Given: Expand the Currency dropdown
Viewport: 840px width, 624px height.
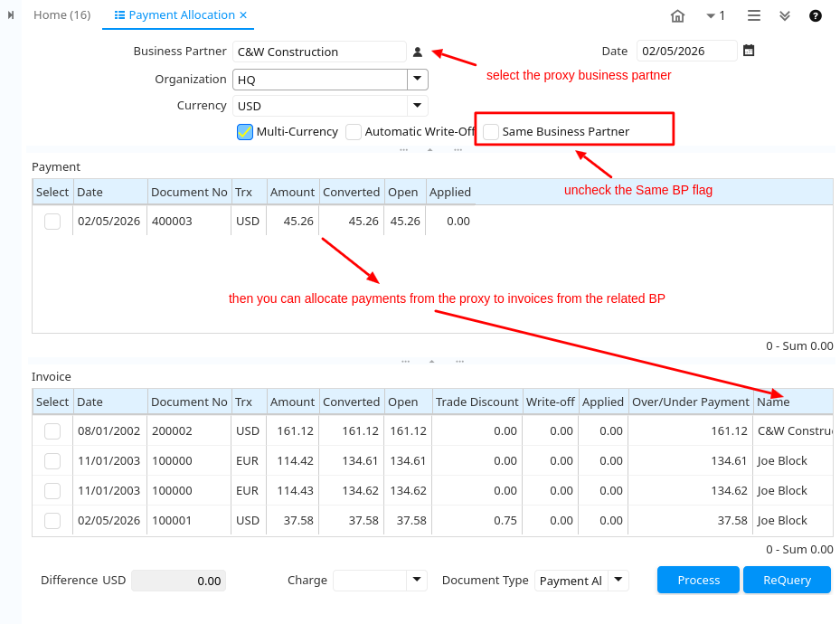Looking at the screenshot, I should 417,106.
